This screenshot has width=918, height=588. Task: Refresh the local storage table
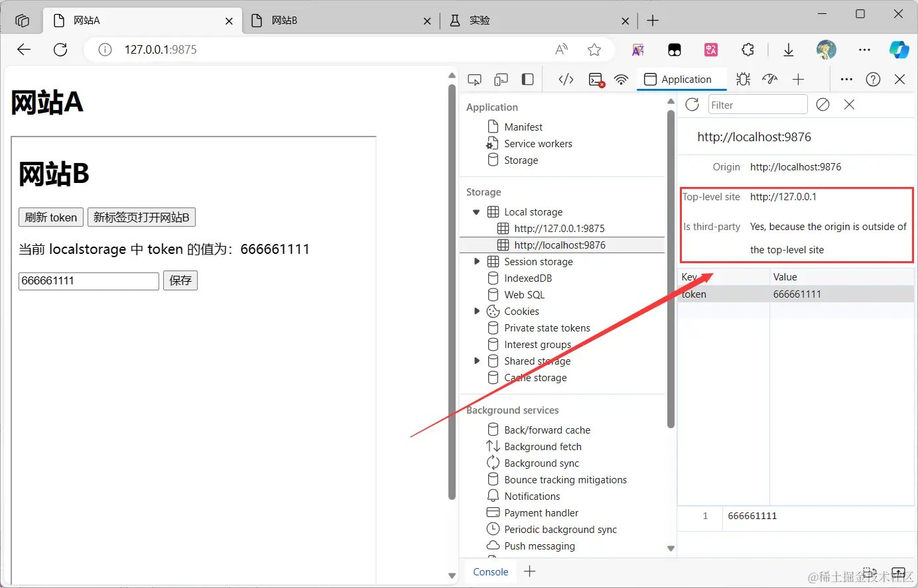click(x=692, y=105)
